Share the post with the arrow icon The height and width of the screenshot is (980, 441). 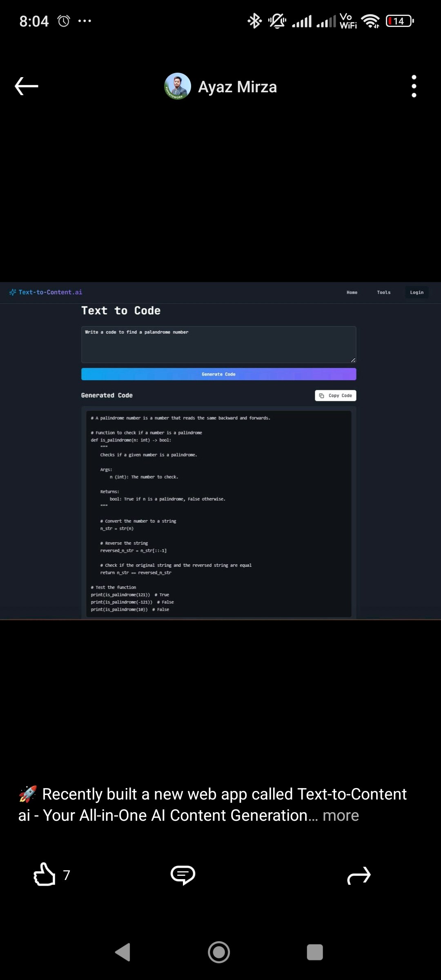click(x=359, y=875)
